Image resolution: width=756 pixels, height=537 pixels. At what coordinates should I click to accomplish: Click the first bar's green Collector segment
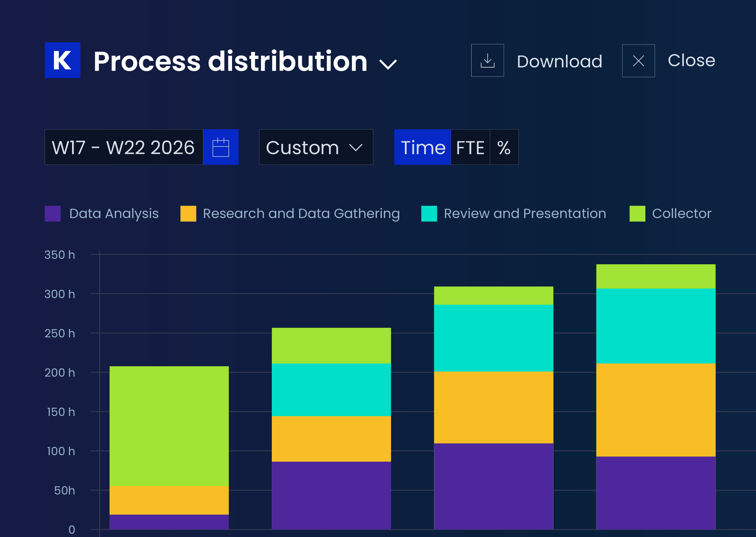click(169, 426)
